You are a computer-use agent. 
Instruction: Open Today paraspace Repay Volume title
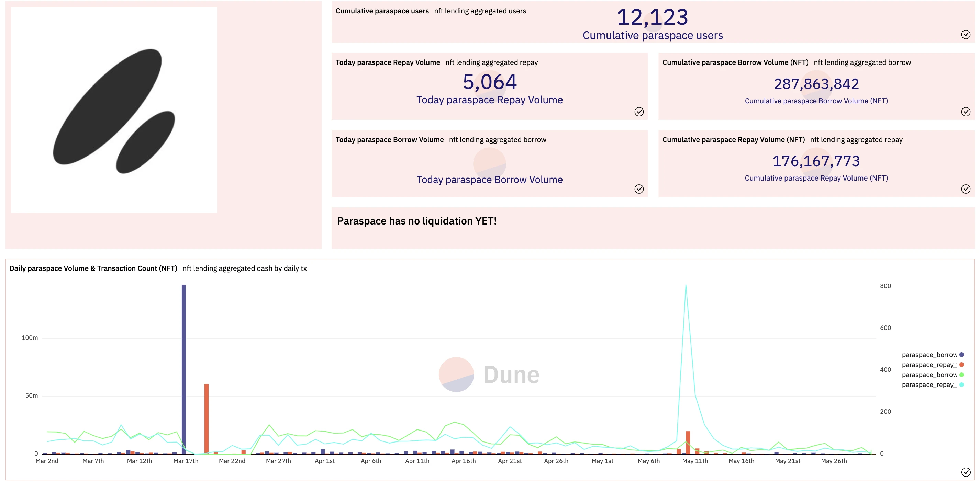pos(388,62)
